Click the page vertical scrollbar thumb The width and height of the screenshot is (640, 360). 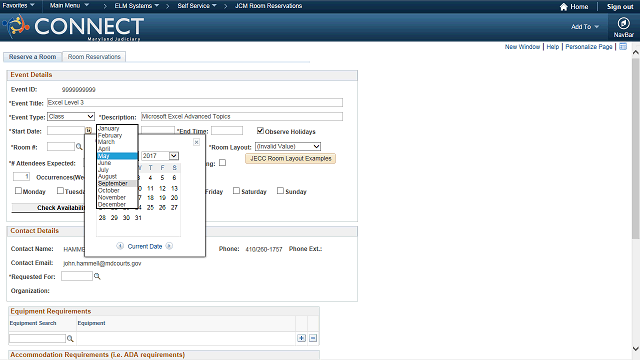pyautogui.click(x=636, y=149)
